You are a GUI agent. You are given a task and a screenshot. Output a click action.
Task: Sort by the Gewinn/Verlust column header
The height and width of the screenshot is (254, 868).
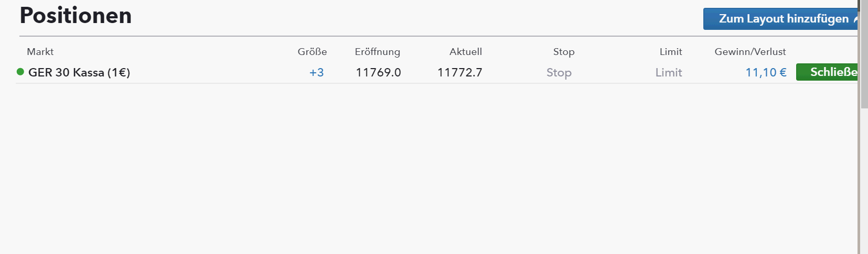[750, 52]
